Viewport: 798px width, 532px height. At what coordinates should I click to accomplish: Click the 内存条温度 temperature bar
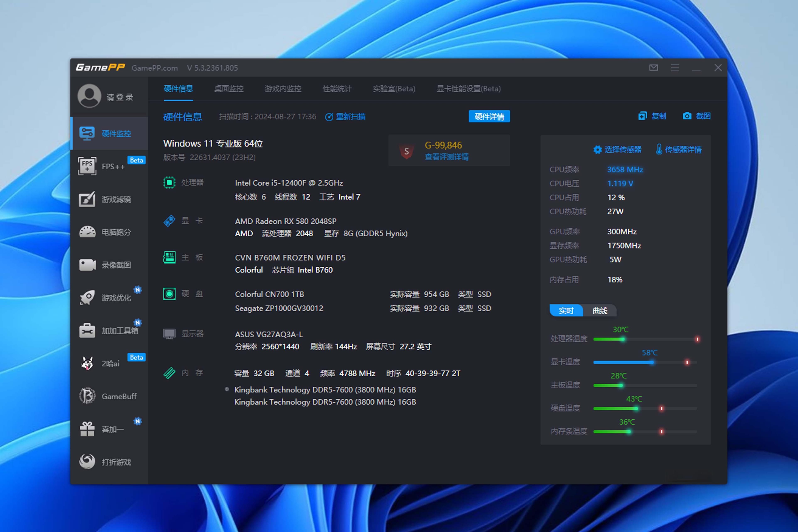click(645, 432)
